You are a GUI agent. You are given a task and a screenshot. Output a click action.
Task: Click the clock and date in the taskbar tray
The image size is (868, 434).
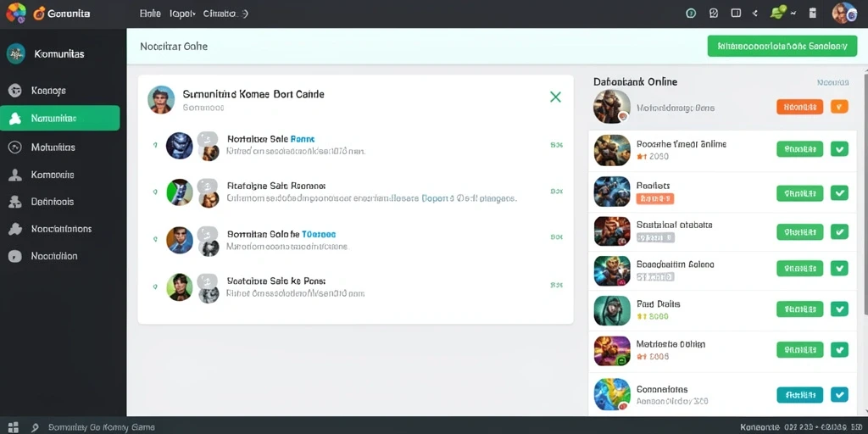[801, 427]
